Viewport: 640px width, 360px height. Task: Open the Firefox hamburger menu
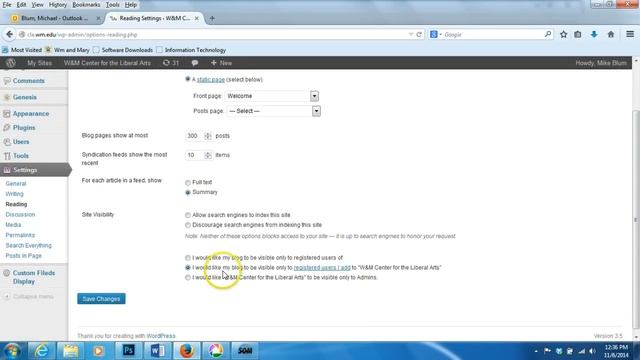[x=630, y=34]
